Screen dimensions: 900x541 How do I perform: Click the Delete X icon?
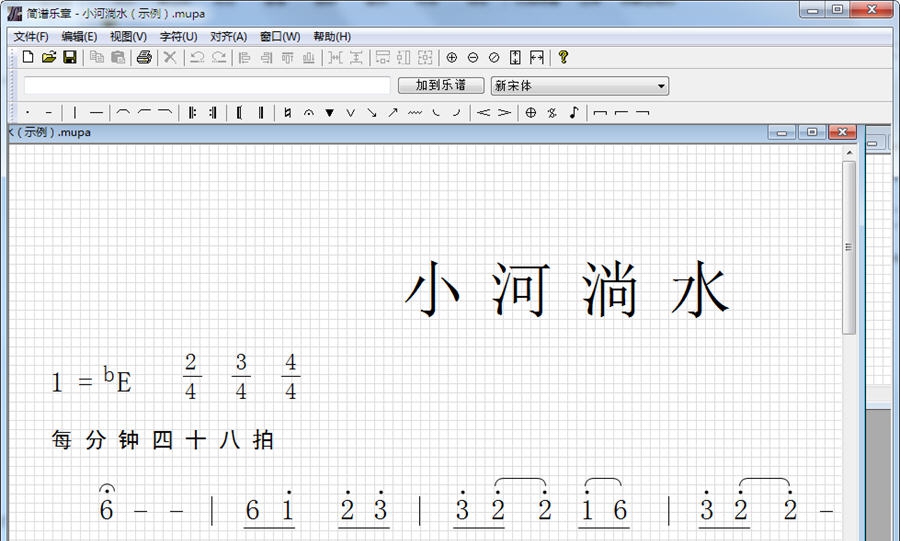tap(170, 57)
